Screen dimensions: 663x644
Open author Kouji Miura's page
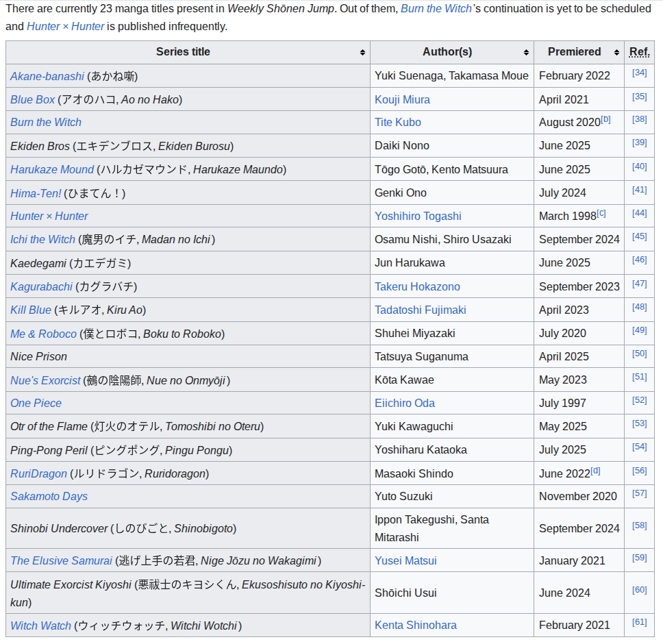tap(402, 99)
